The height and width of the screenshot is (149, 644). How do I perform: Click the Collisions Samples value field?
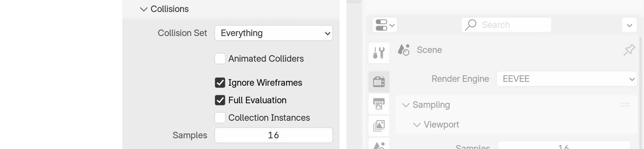coord(274,135)
